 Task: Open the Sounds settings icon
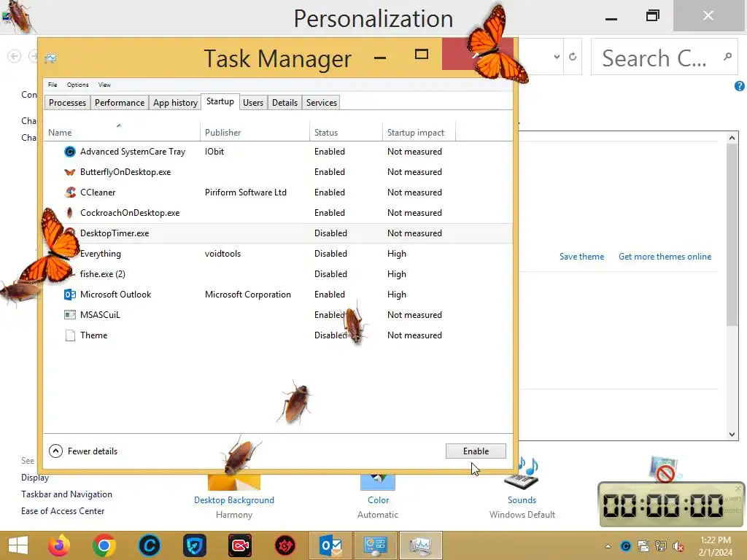point(522,474)
